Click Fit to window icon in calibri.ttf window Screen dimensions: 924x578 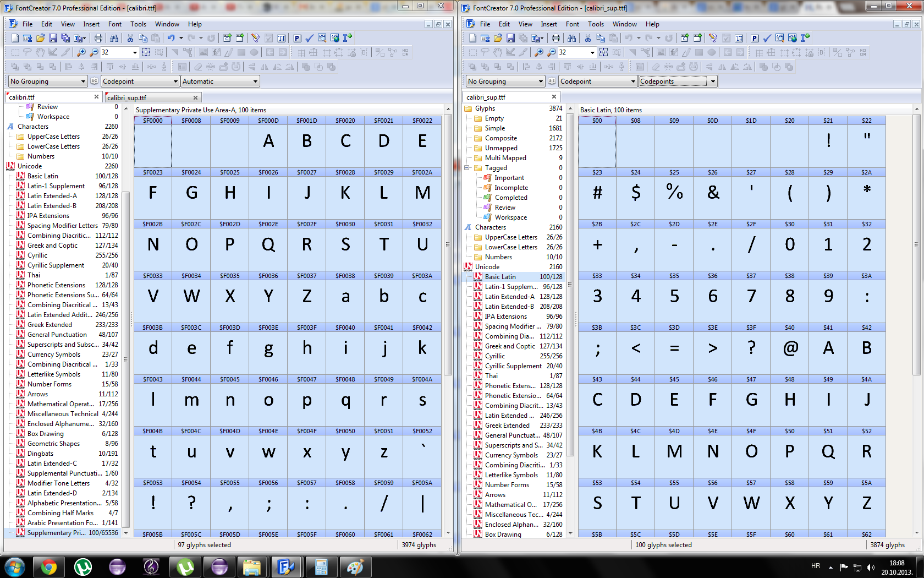coord(146,52)
